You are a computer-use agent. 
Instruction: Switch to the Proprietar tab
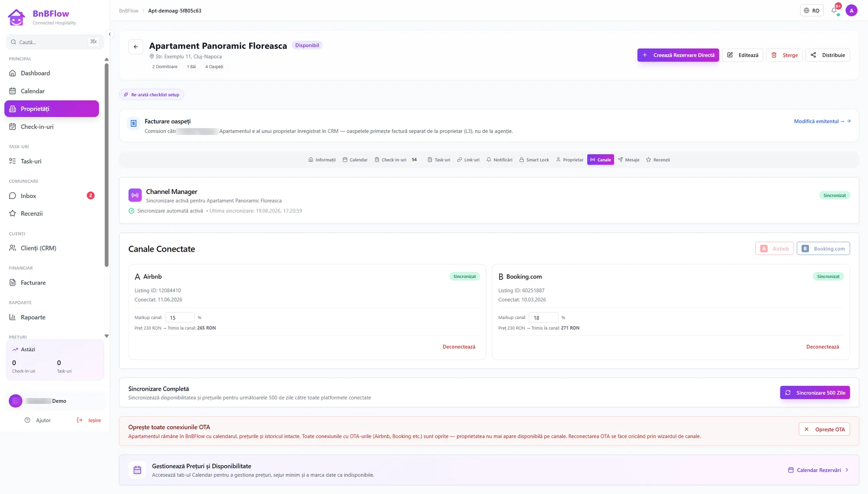tap(570, 160)
